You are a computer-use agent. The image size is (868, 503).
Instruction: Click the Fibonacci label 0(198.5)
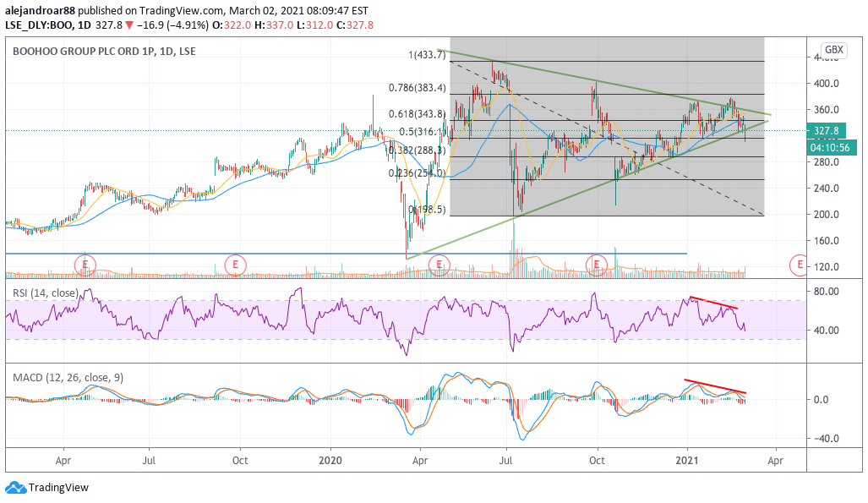[x=427, y=210]
